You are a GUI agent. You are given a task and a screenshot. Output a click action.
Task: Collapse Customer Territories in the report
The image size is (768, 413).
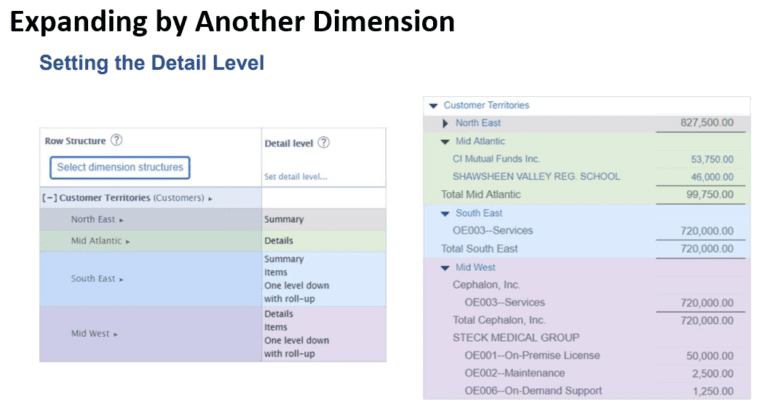(433, 105)
